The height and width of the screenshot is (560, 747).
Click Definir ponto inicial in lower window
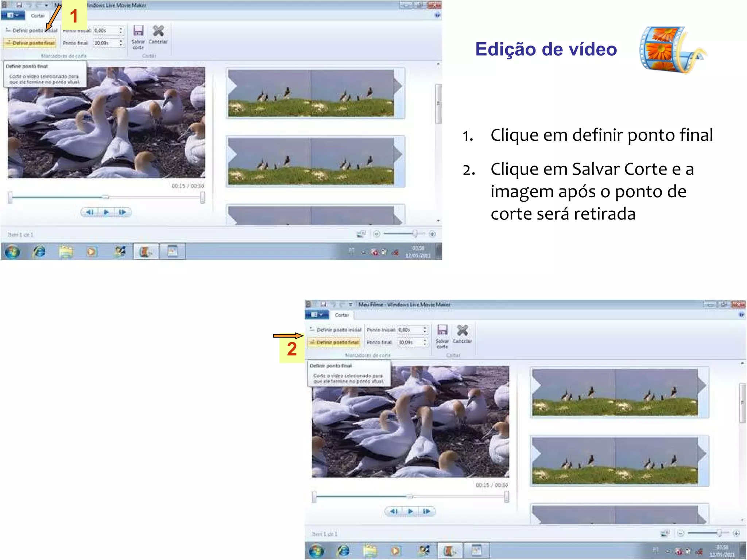pos(336,330)
